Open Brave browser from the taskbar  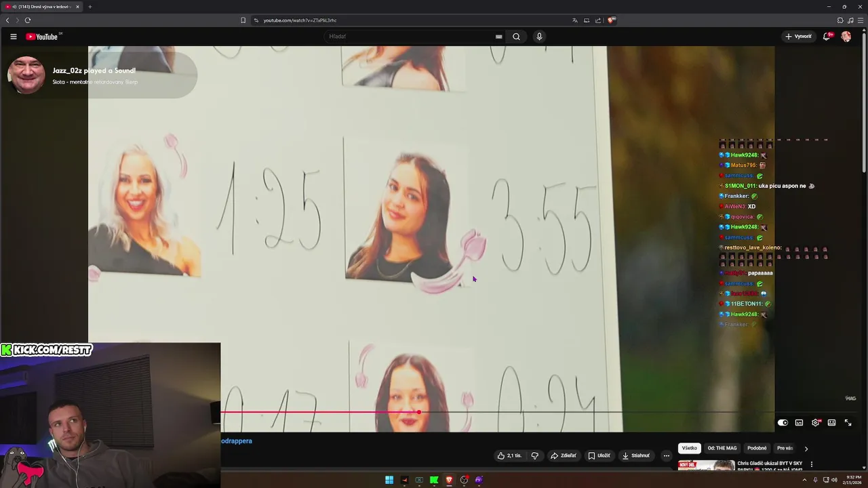[449, 480]
